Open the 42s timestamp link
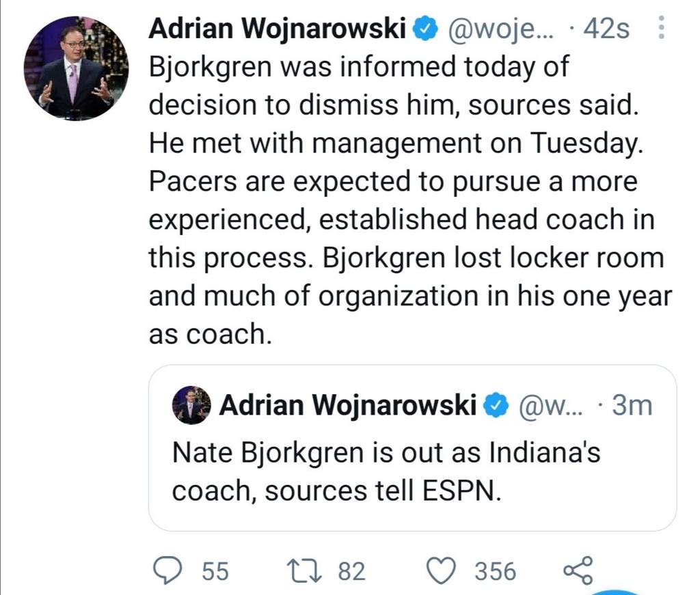This screenshot has height=595, width=700. pos(607,29)
